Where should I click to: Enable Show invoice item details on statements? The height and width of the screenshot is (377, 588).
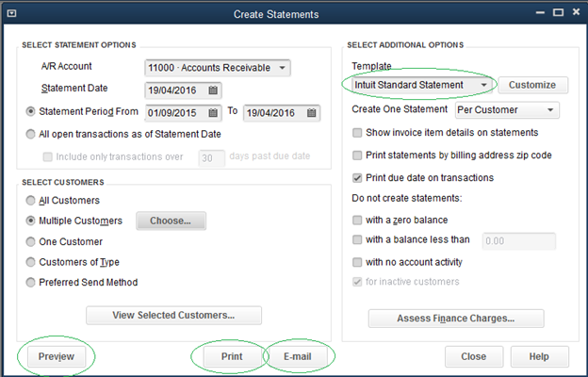pyautogui.click(x=357, y=133)
